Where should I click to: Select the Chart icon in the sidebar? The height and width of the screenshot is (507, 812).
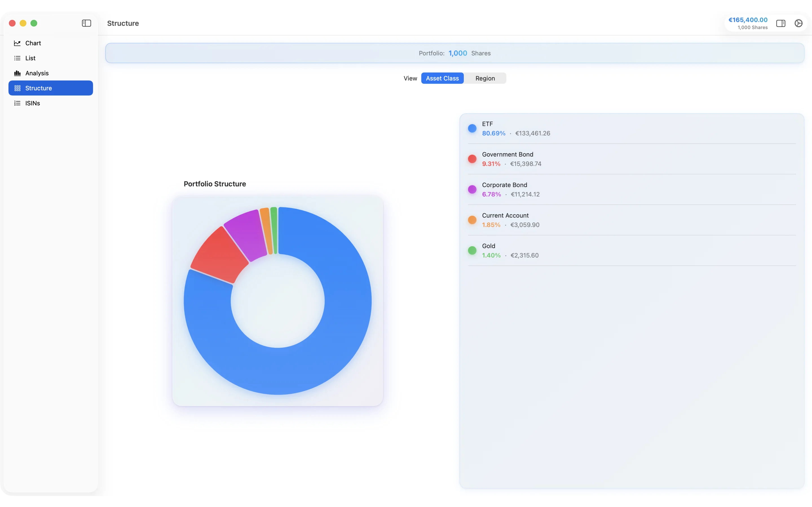click(17, 43)
